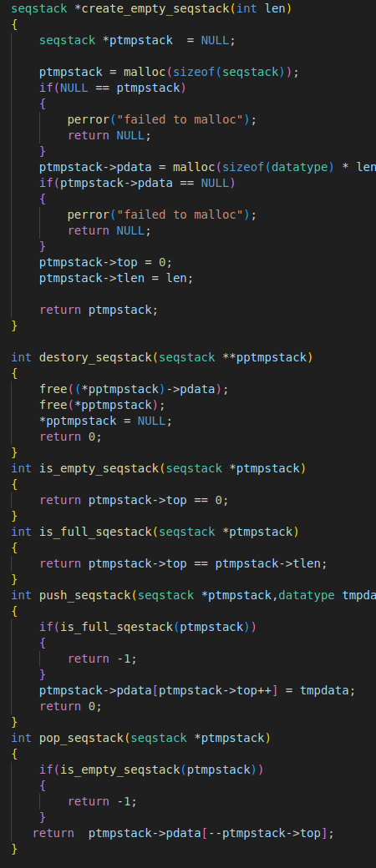Screen dimensions: 376x868
Task: Click the 'if(is_full_sqestack(ptmpstack))' condition
Action: [148, 627]
